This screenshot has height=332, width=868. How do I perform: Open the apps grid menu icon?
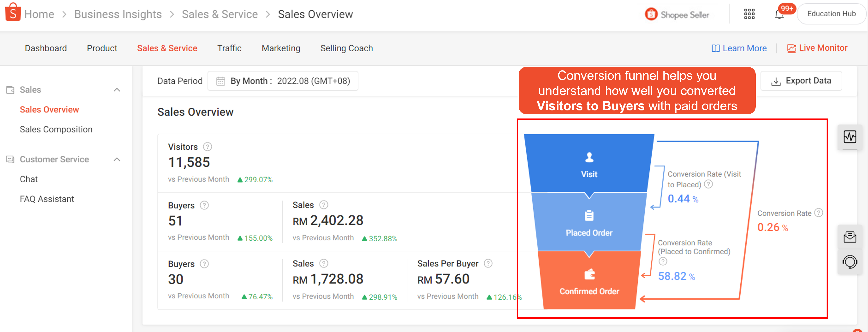coord(749,14)
